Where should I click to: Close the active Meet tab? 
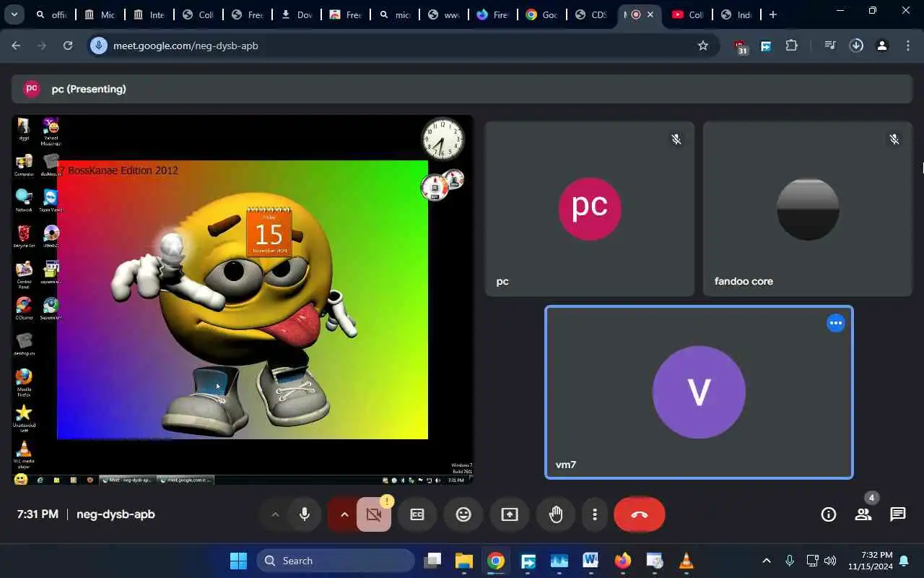[650, 14]
